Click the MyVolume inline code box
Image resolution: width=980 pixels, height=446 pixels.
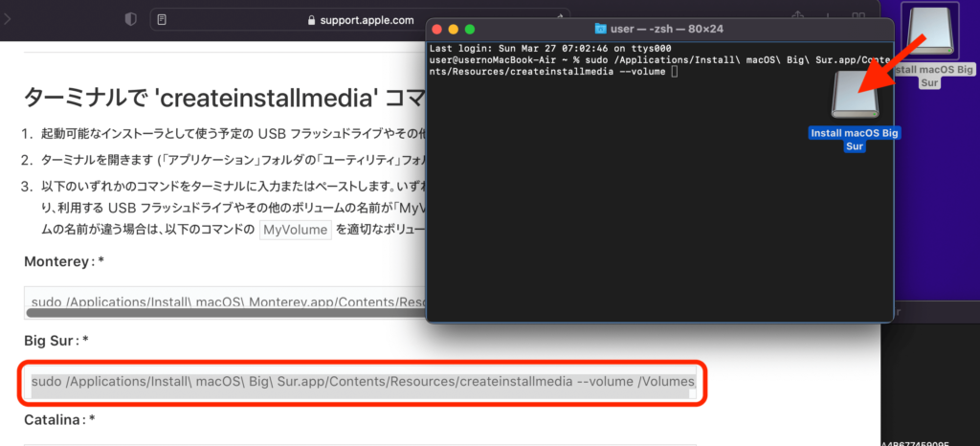pos(296,230)
